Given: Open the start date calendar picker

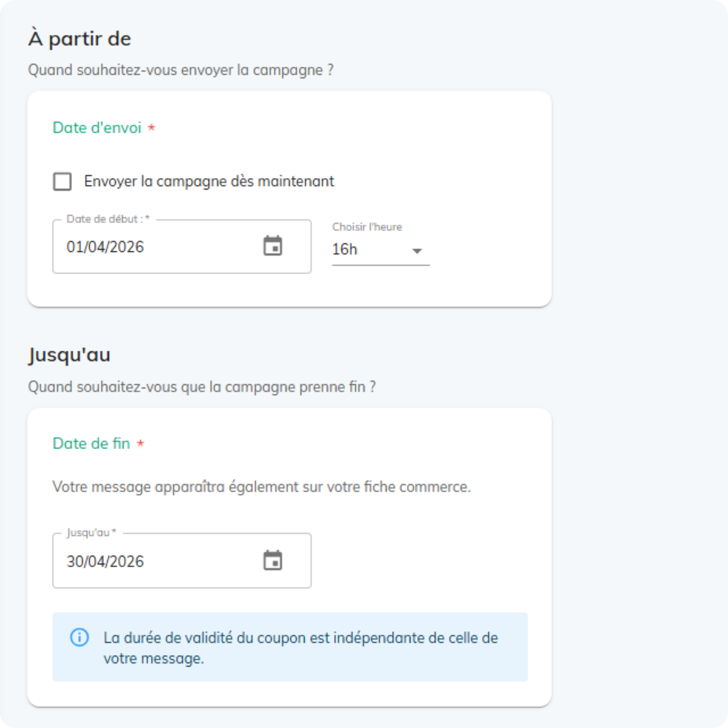Looking at the screenshot, I should tap(272, 246).
